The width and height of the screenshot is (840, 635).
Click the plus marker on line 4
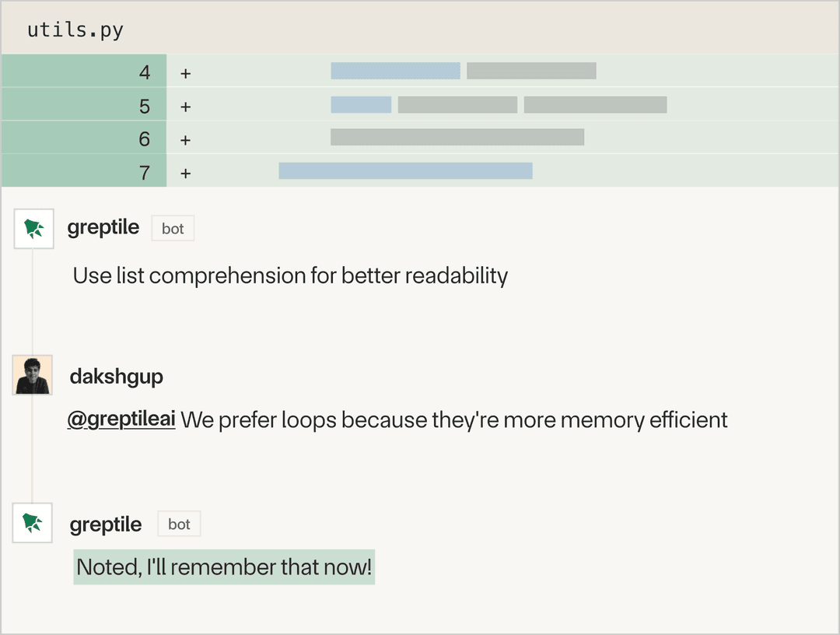(185, 73)
